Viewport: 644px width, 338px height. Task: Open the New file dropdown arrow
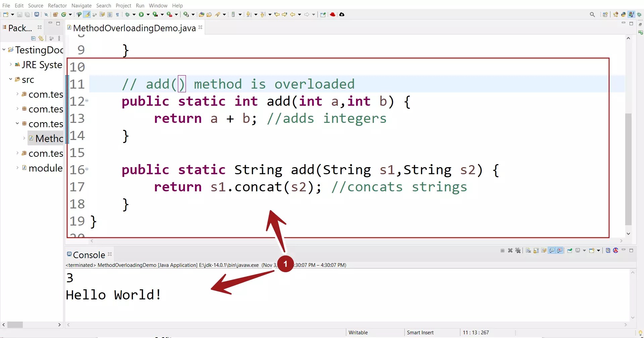tap(12, 14)
